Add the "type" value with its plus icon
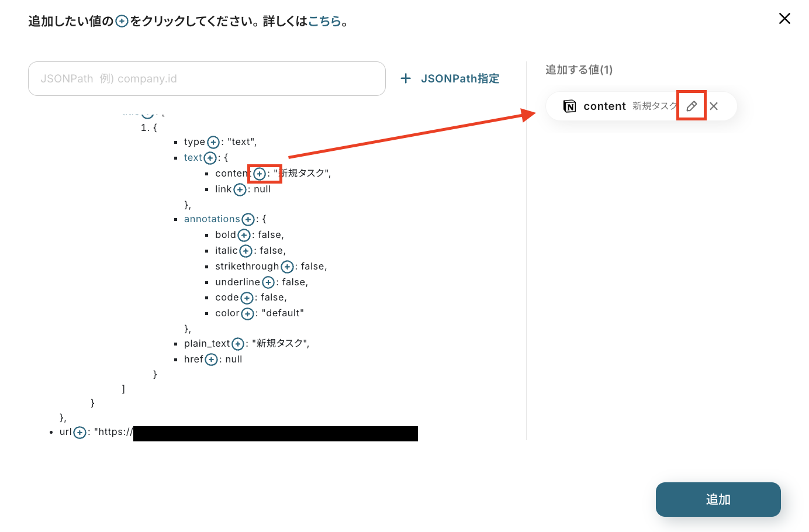The height and width of the screenshot is (532, 809). (x=213, y=143)
